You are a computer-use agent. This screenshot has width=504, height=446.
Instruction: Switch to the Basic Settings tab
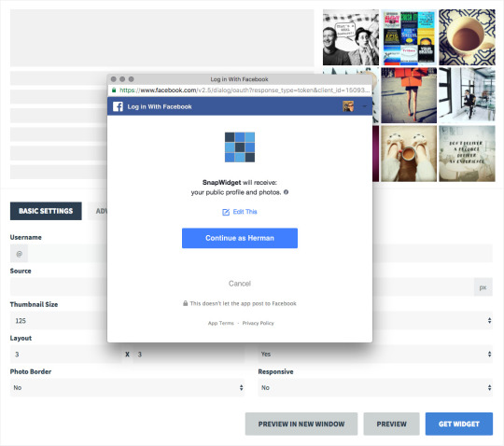[x=46, y=211]
